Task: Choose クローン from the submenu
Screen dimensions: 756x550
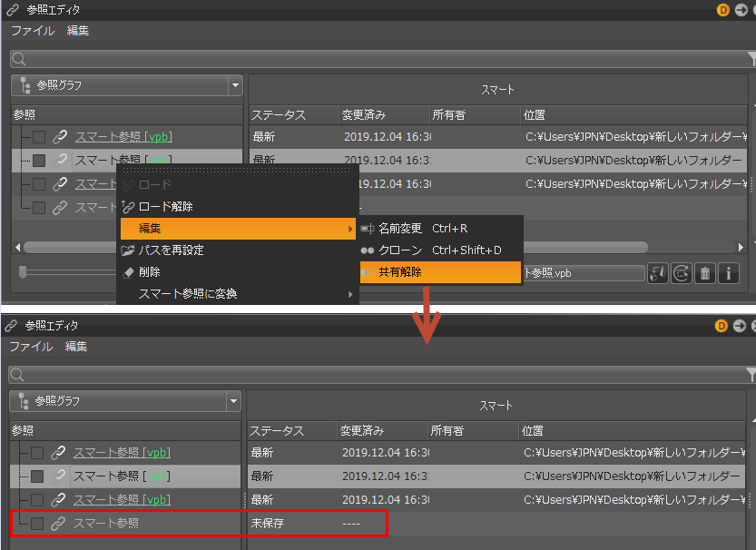Action: 441,250
